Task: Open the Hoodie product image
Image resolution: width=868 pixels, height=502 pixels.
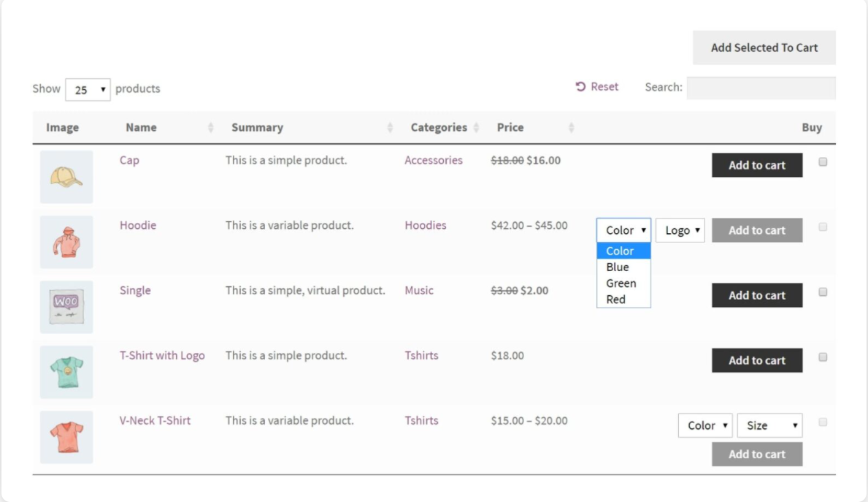Action: point(66,242)
